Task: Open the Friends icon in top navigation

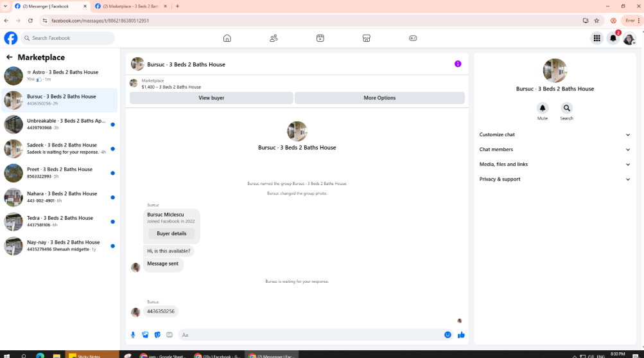Action: click(274, 38)
